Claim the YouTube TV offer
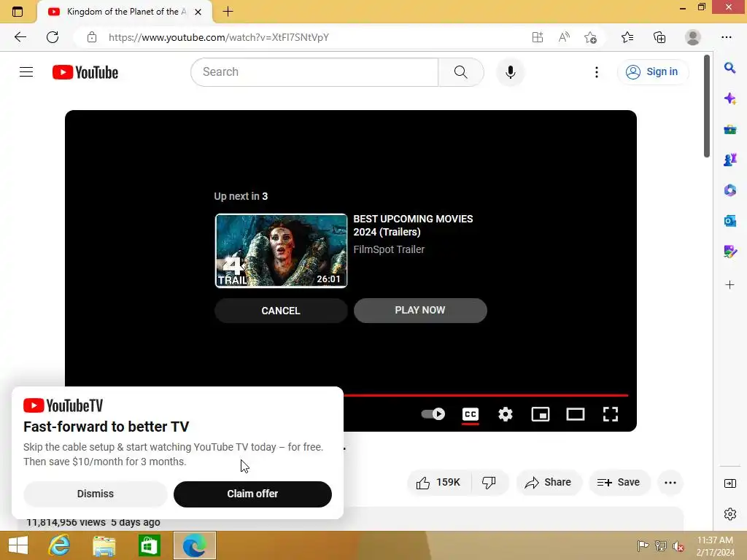Screen dimensions: 747x560 (252, 494)
